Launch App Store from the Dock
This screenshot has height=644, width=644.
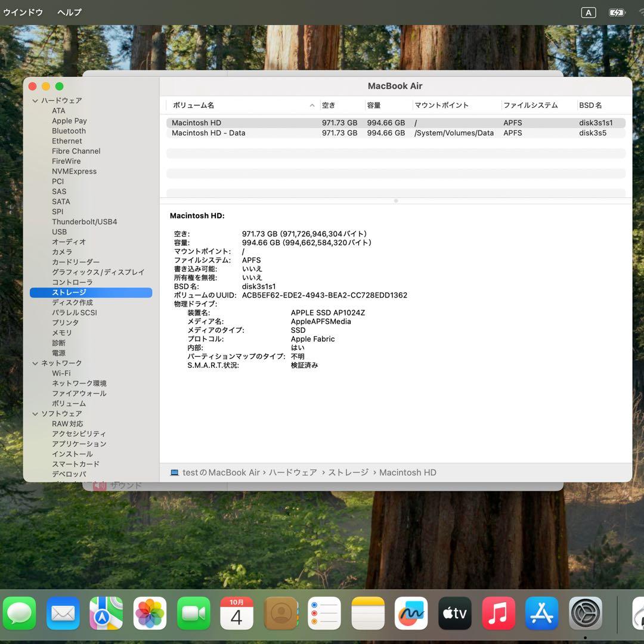point(541,613)
